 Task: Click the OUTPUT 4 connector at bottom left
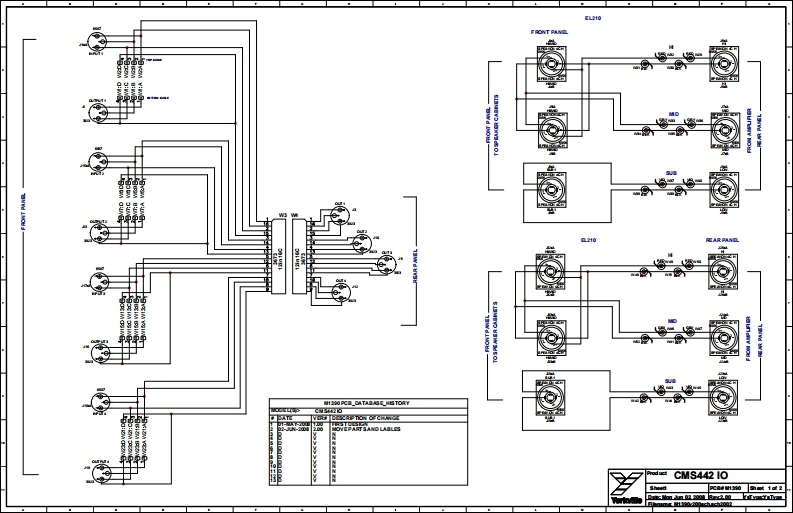pyautogui.click(x=97, y=472)
